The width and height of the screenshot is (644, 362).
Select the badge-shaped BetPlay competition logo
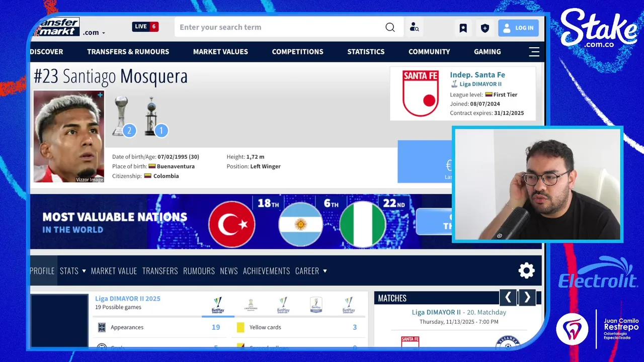tap(316, 305)
